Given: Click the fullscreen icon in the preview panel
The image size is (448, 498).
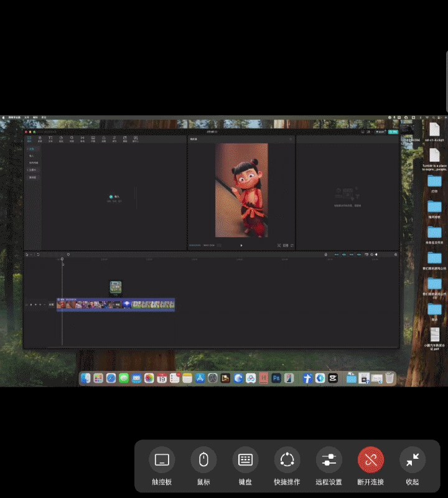Looking at the screenshot, I should tap(292, 245).
